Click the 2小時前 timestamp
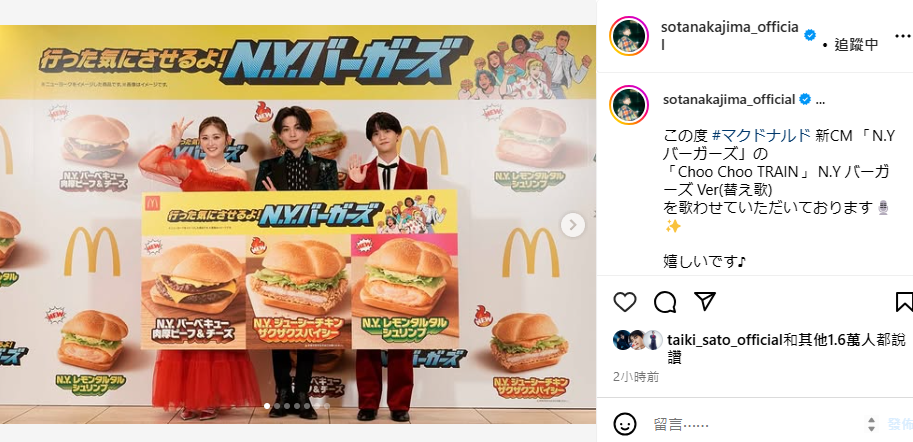This screenshot has height=442, width=913. point(636,377)
